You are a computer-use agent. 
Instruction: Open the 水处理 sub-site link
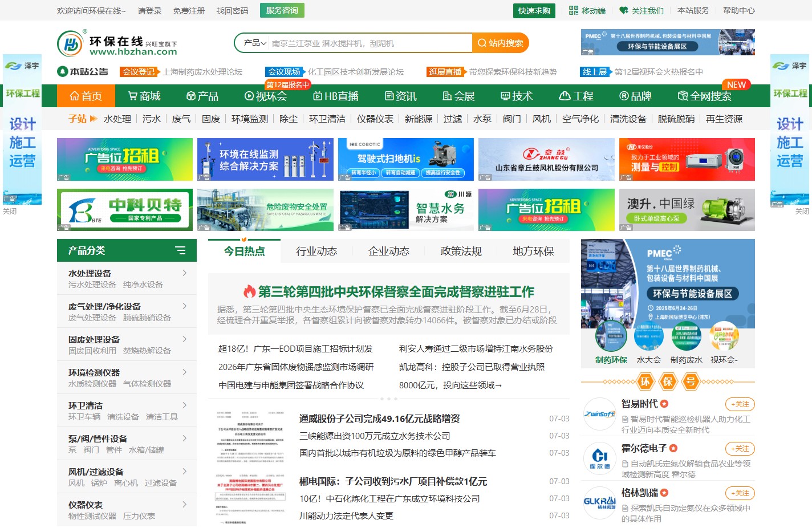click(x=117, y=119)
